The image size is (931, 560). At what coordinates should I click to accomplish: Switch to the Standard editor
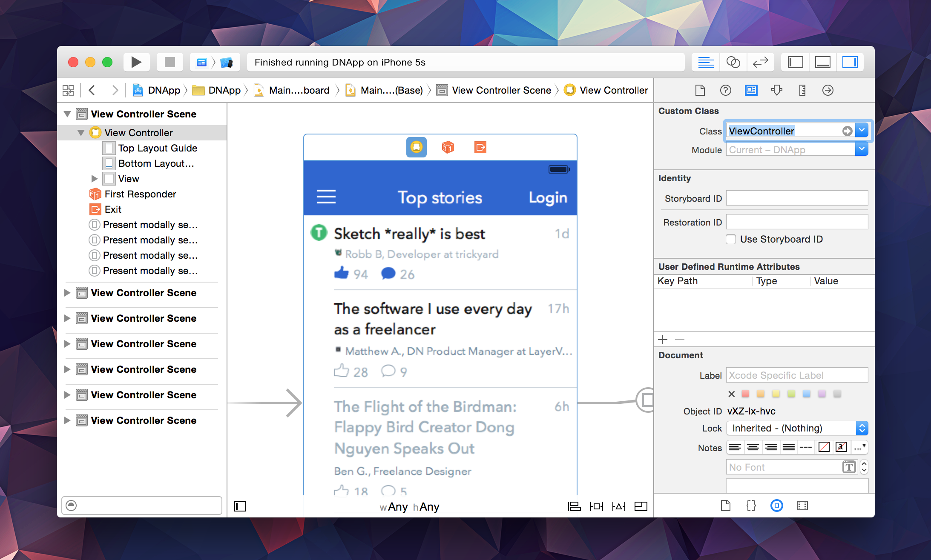(x=706, y=62)
